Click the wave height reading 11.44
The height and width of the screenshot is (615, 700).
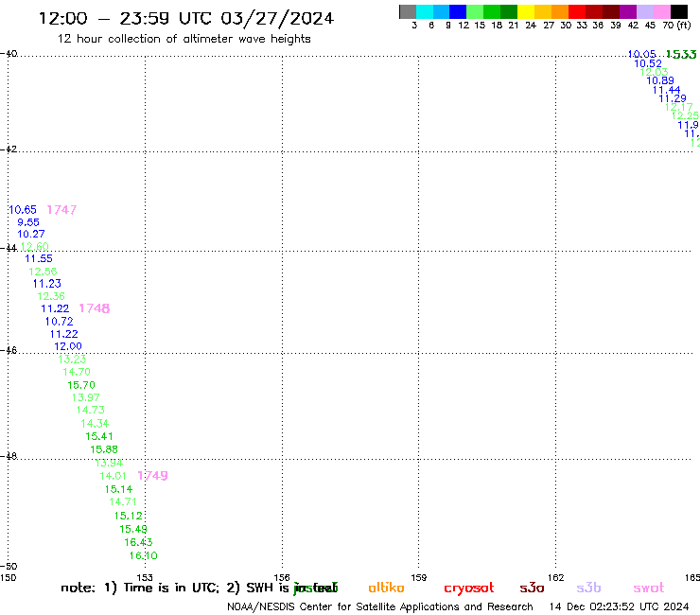pyautogui.click(x=667, y=90)
